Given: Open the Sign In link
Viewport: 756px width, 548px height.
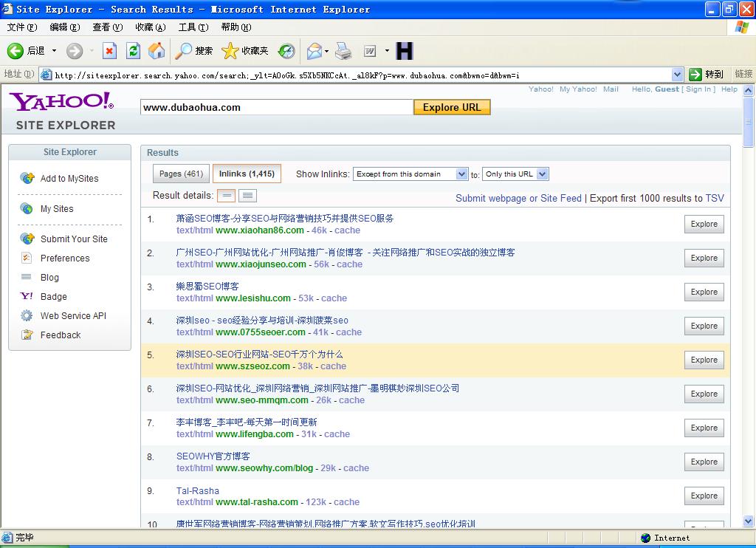Looking at the screenshot, I should click(x=700, y=89).
